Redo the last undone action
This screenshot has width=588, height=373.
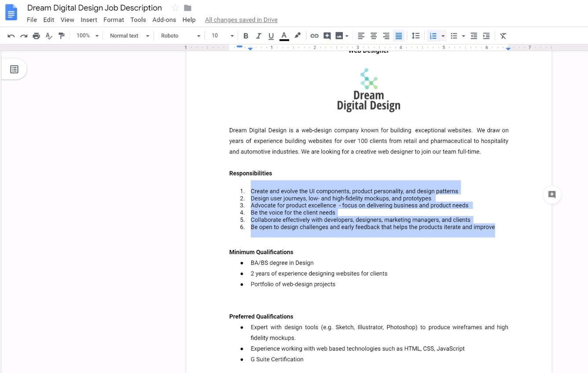pyautogui.click(x=24, y=36)
